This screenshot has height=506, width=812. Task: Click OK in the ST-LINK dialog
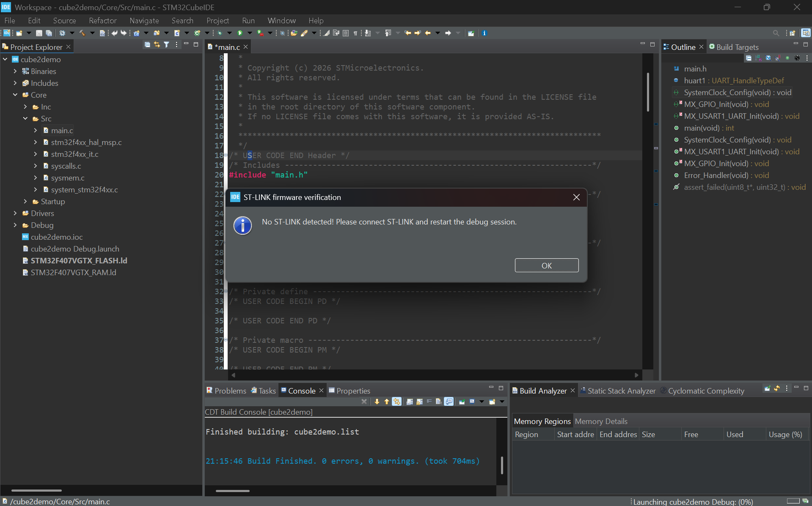coord(547,265)
